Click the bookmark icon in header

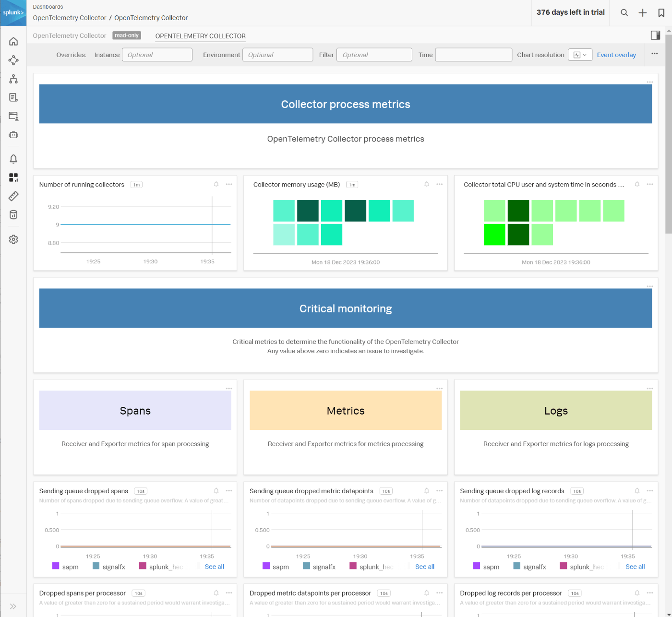[661, 12]
